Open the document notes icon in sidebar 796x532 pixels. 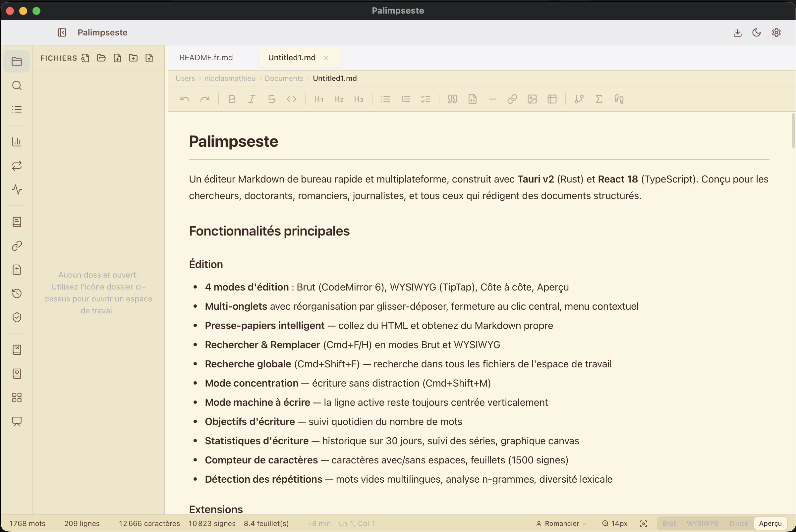[x=17, y=222]
